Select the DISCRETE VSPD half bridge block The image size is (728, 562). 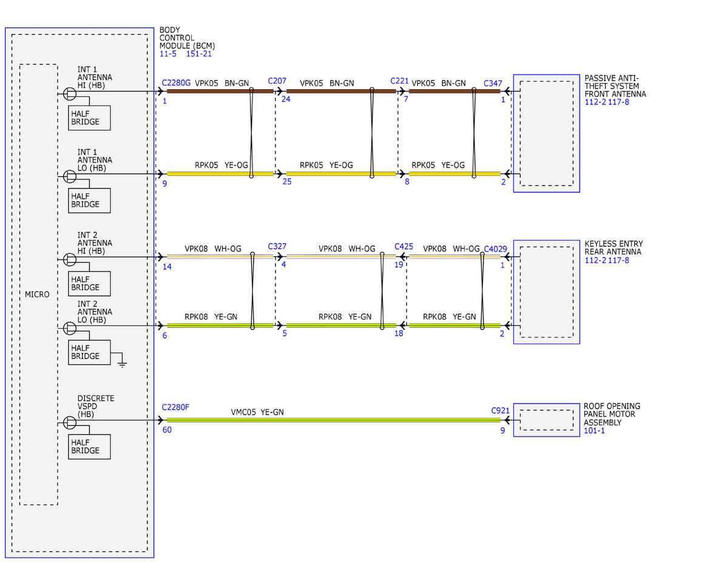[x=89, y=447]
